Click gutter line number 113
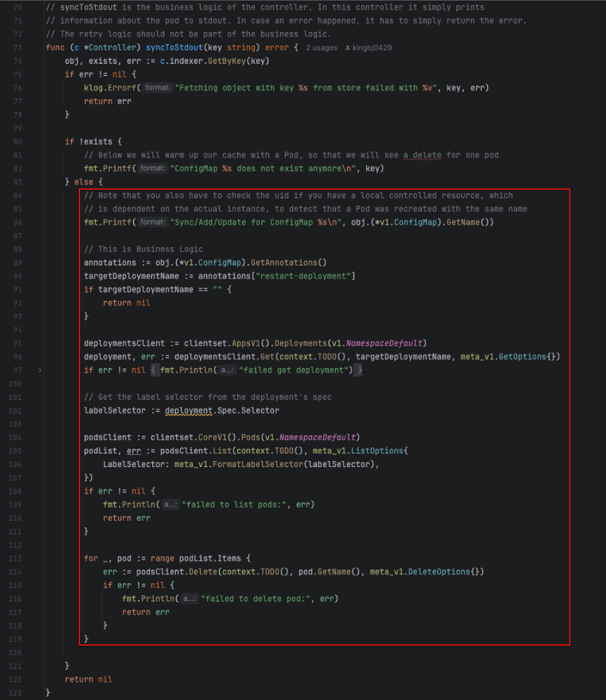The image size is (606, 700). point(15,559)
